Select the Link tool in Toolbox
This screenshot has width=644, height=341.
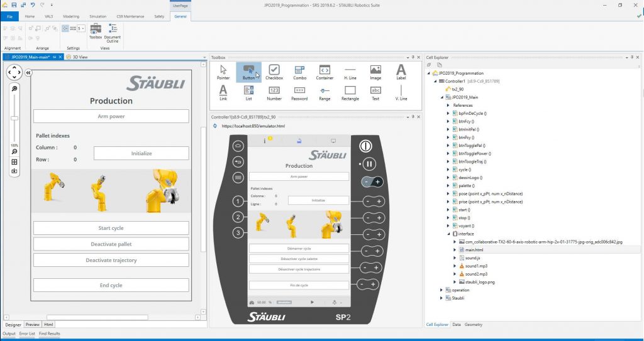point(223,93)
